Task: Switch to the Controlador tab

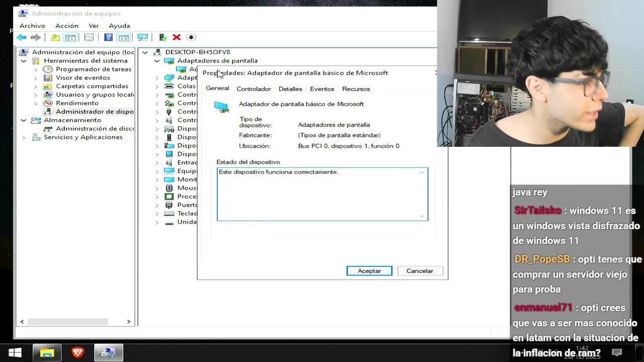Action: tap(254, 89)
